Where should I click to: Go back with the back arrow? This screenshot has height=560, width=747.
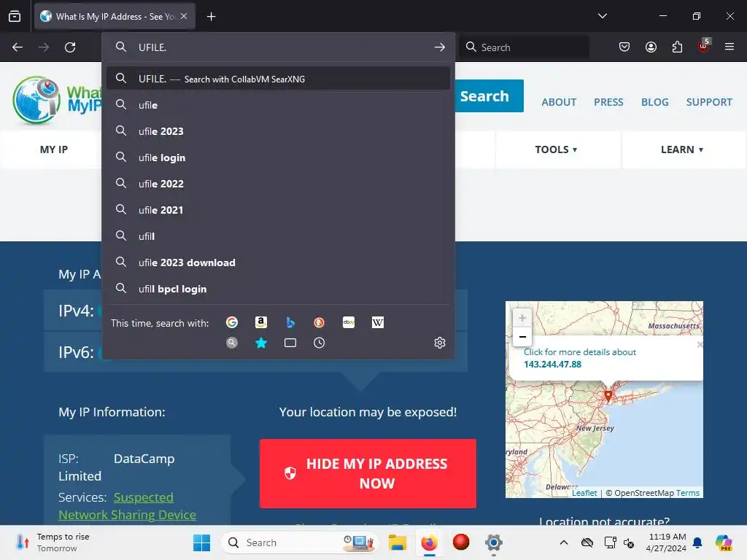click(x=18, y=47)
